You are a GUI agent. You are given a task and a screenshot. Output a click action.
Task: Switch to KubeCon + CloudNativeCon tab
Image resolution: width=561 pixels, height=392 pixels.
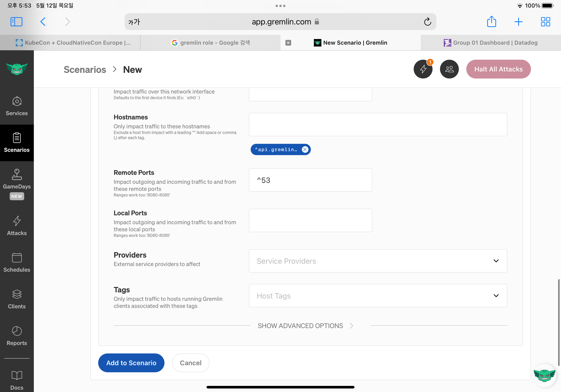(70, 43)
